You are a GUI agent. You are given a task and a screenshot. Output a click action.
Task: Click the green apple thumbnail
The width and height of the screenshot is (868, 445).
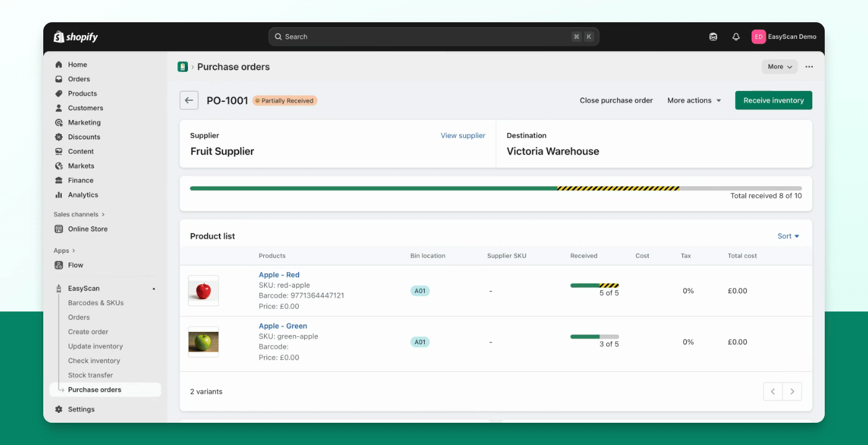click(x=203, y=342)
